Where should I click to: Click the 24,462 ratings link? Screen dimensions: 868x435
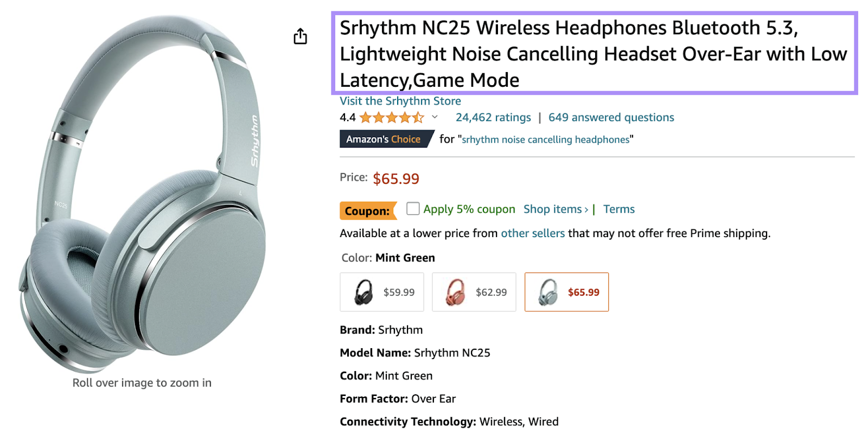(493, 117)
